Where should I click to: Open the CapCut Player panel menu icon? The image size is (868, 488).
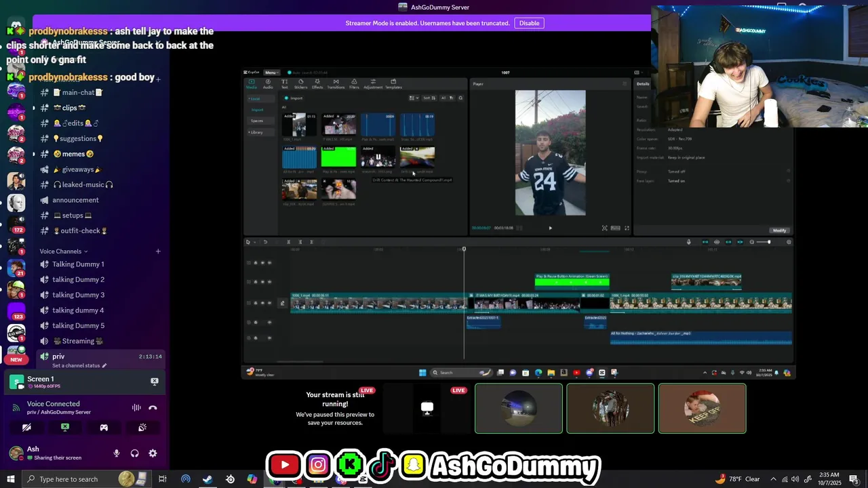[x=625, y=84]
